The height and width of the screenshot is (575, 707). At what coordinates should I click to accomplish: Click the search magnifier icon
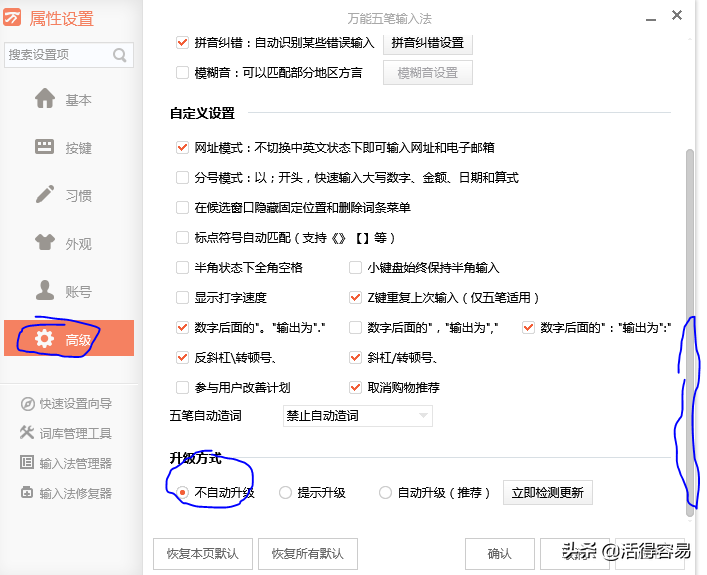[119, 55]
